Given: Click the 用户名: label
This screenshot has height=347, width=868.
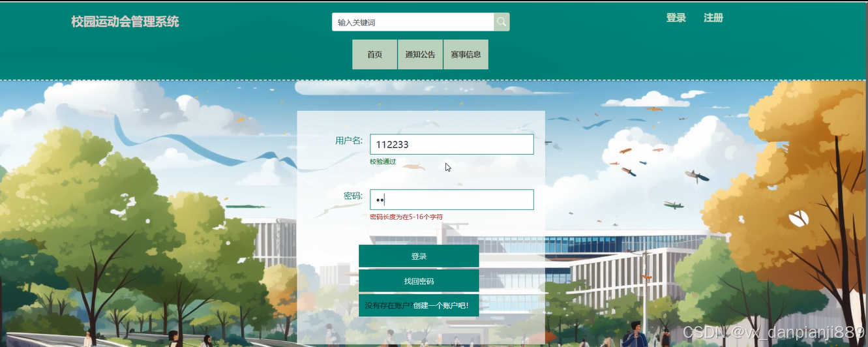Looking at the screenshot, I should point(349,141).
